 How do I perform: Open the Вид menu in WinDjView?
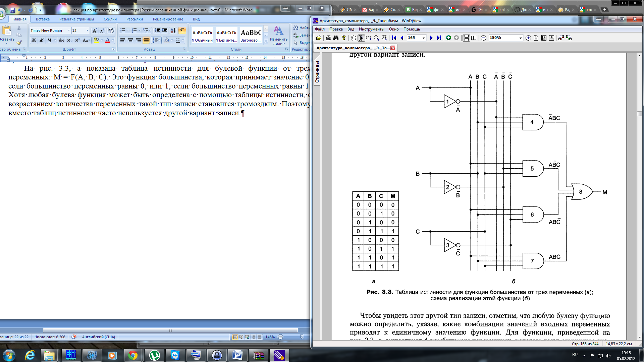(351, 29)
